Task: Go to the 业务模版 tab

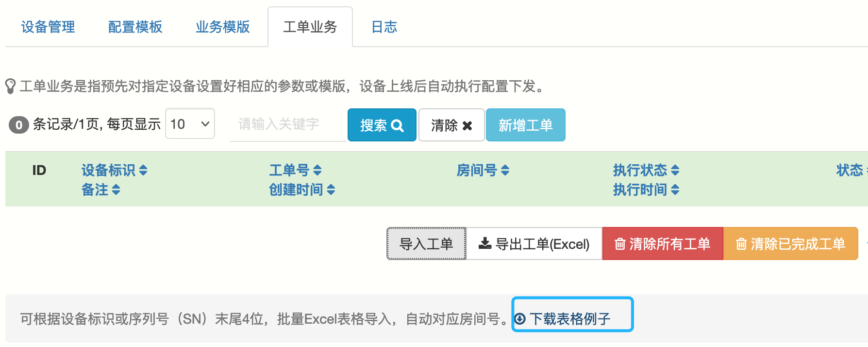Action: pos(223,27)
